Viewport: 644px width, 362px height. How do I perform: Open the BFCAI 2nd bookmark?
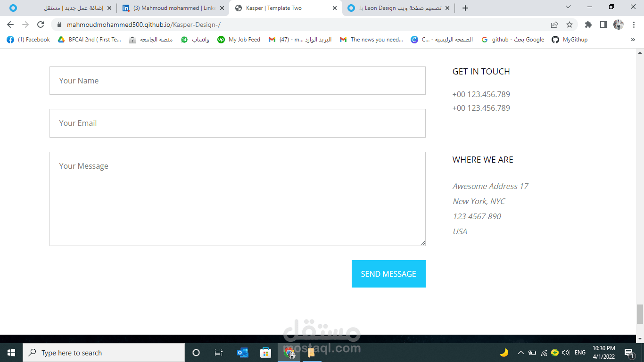90,40
